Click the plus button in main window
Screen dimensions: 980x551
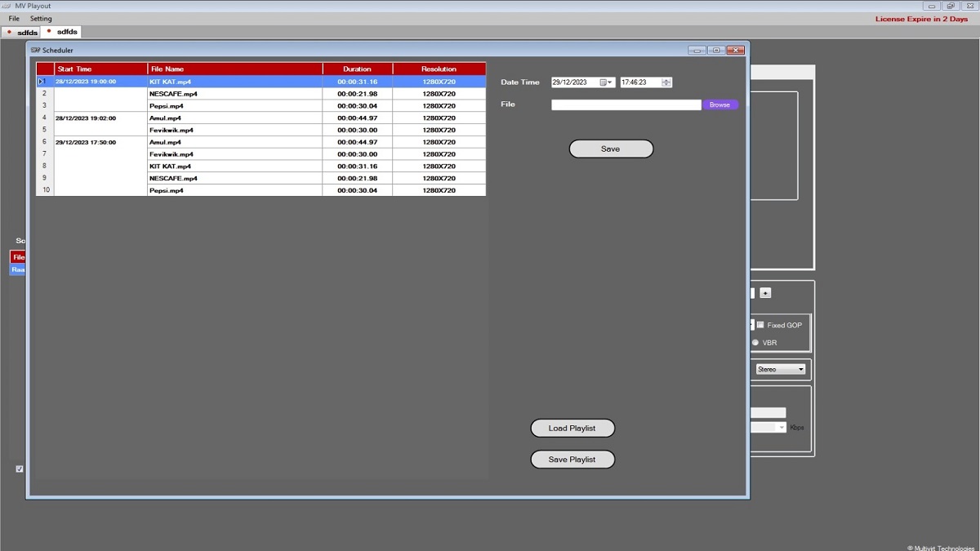(765, 293)
